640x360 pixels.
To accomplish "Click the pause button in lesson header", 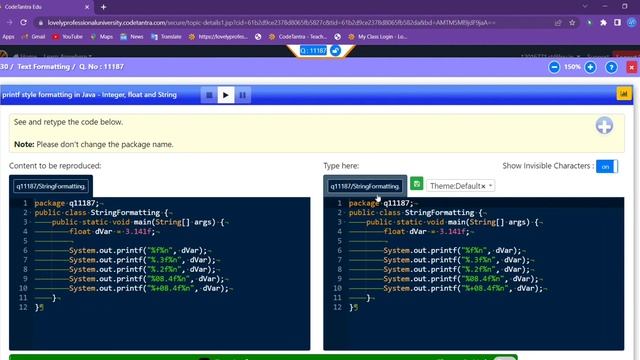I will [242, 95].
